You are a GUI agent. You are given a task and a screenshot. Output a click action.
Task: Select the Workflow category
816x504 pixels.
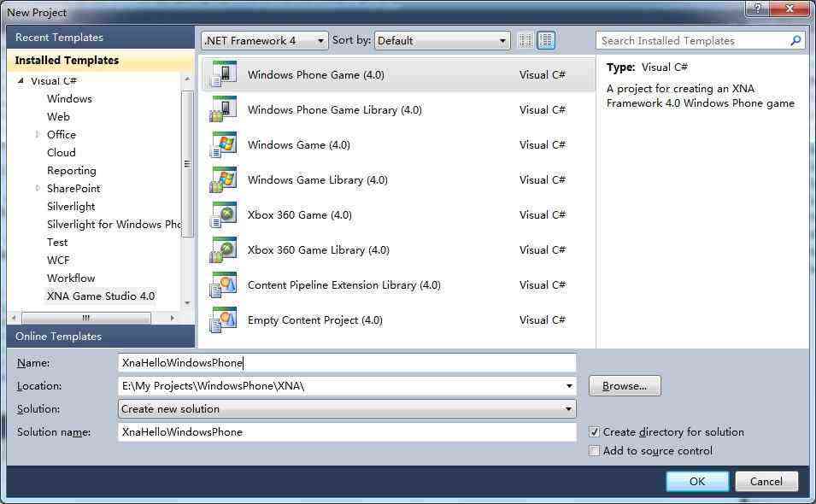pos(71,278)
